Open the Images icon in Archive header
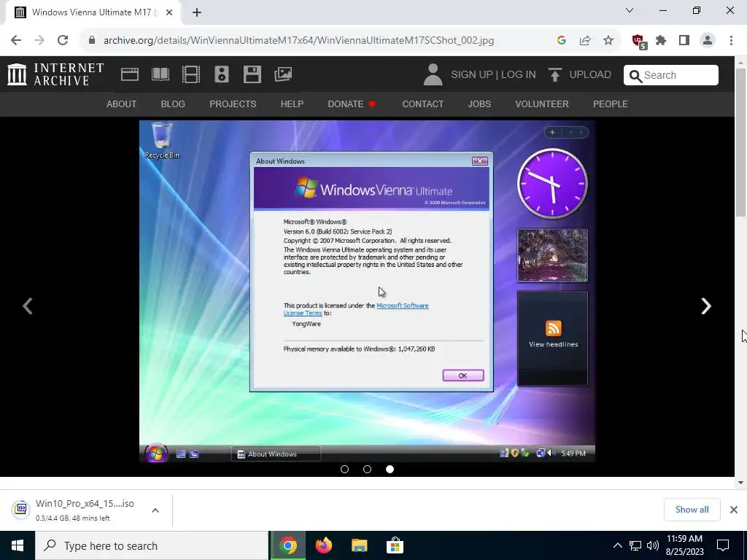Viewport: 747px width, 560px height. 283,74
